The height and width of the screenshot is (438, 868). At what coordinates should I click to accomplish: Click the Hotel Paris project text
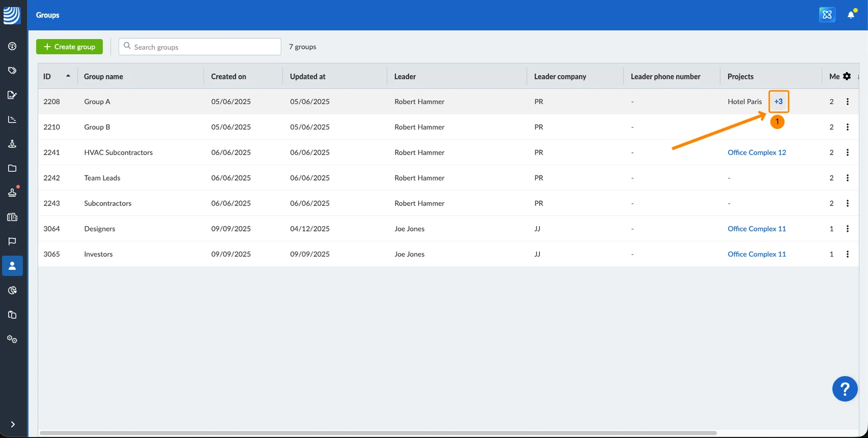[745, 101]
